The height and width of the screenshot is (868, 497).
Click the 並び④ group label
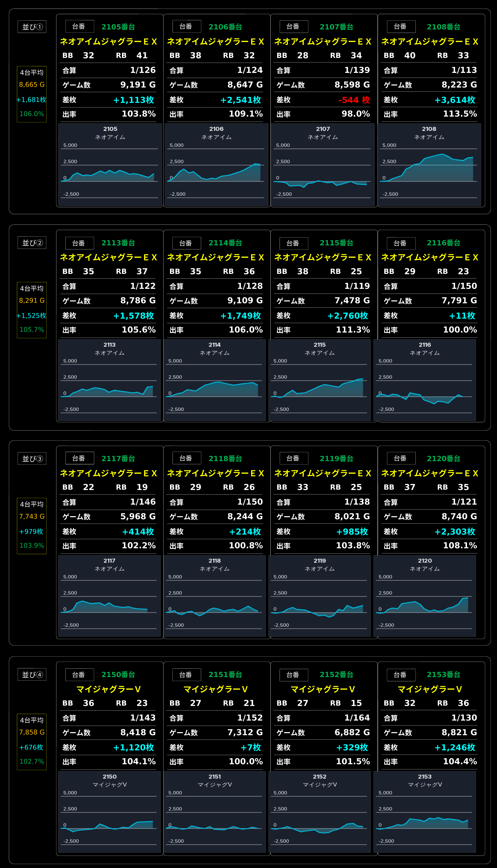click(x=32, y=675)
